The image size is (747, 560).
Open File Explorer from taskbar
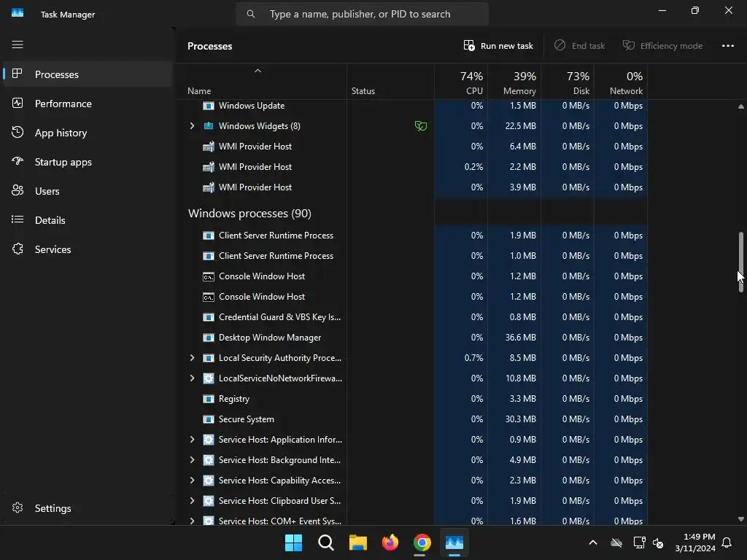357,542
